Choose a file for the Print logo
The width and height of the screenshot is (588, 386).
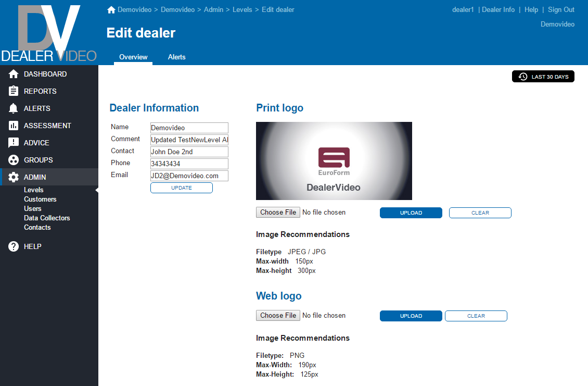pyautogui.click(x=278, y=212)
